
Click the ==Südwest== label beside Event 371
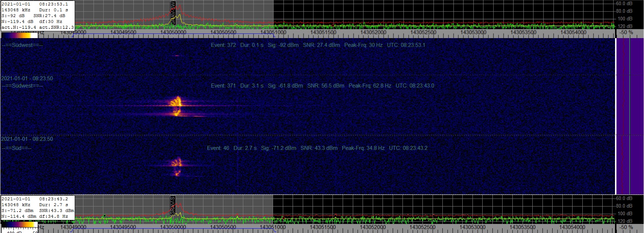(22, 86)
